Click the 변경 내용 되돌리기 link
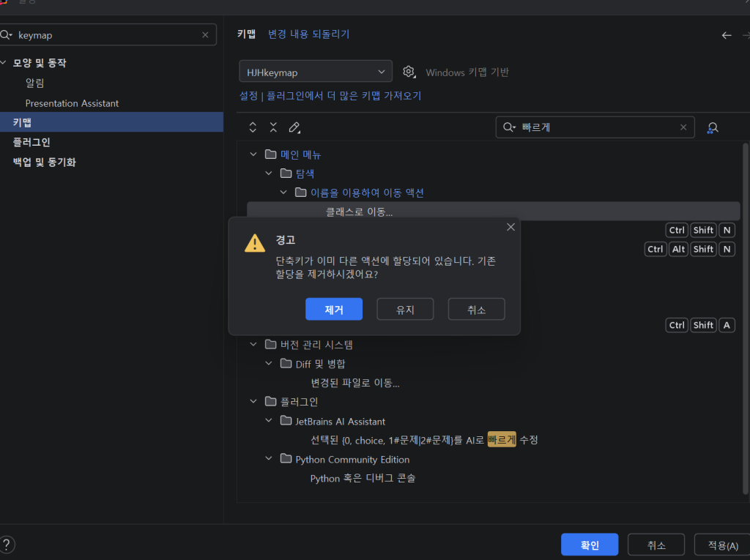Viewport: 750px width, 560px height. click(x=308, y=34)
